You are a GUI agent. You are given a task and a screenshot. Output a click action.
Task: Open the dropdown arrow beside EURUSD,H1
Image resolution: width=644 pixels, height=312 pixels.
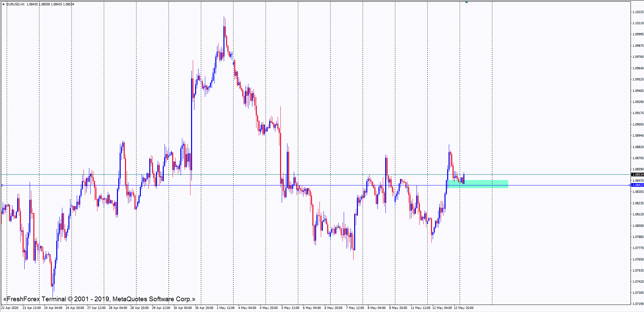(3, 4)
